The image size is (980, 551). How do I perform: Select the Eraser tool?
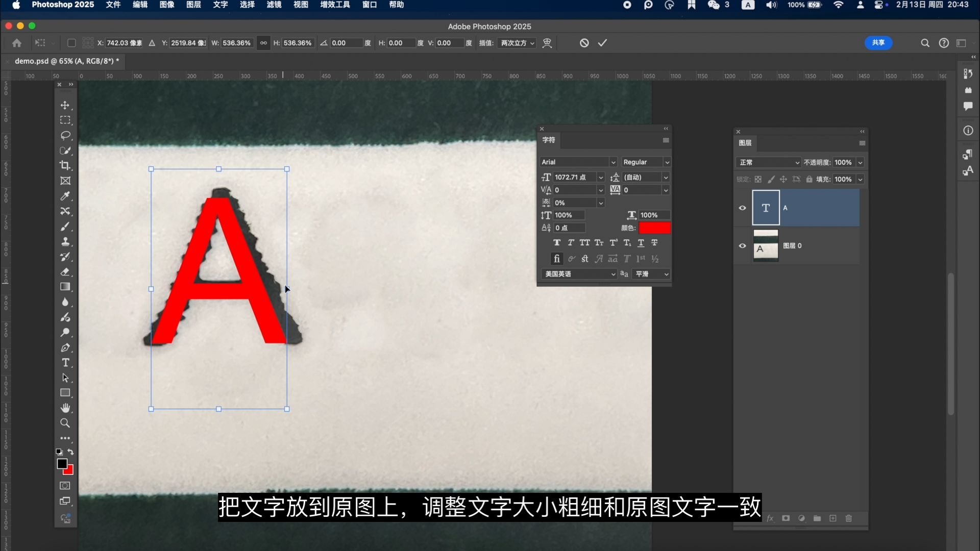(x=65, y=271)
